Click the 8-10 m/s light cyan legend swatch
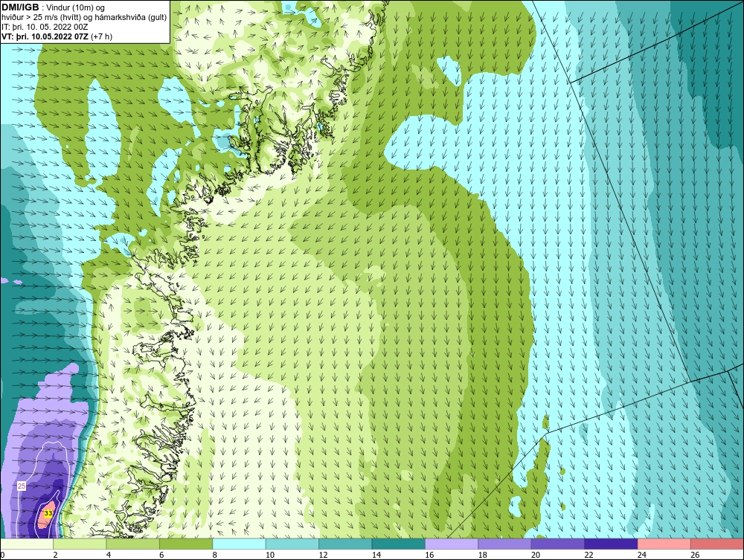 pyautogui.click(x=239, y=544)
